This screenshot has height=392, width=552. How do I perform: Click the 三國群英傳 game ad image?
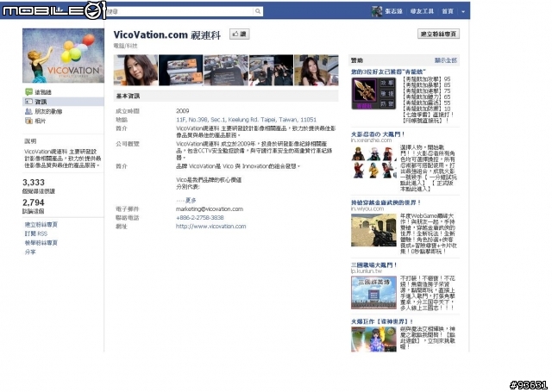tap(373, 293)
